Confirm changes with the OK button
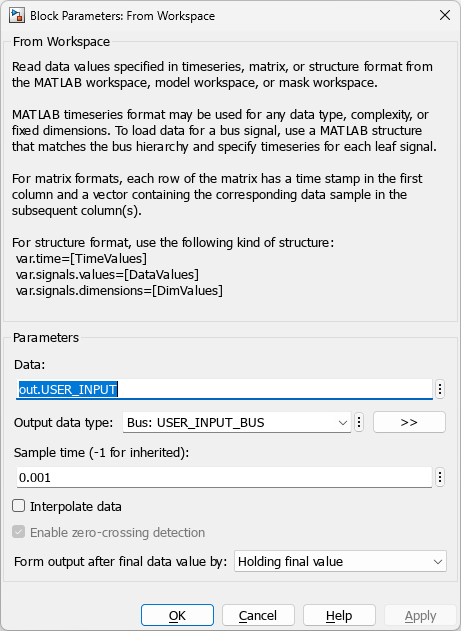The width and height of the screenshot is (461, 631). (177, 615)
